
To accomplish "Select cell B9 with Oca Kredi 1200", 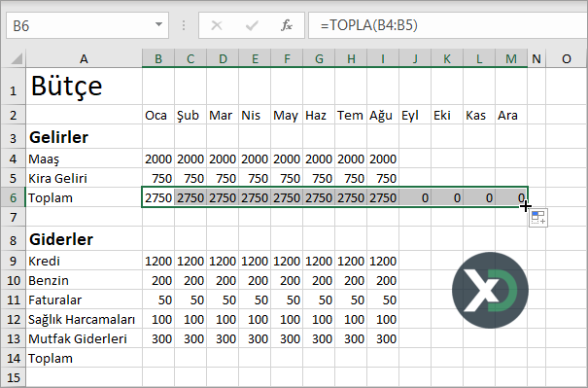I will (158, 261).
